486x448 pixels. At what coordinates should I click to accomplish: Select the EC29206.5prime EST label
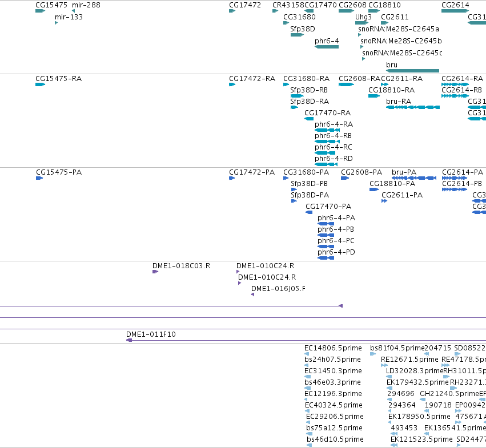pyautogui.click(x=335, y=417)
